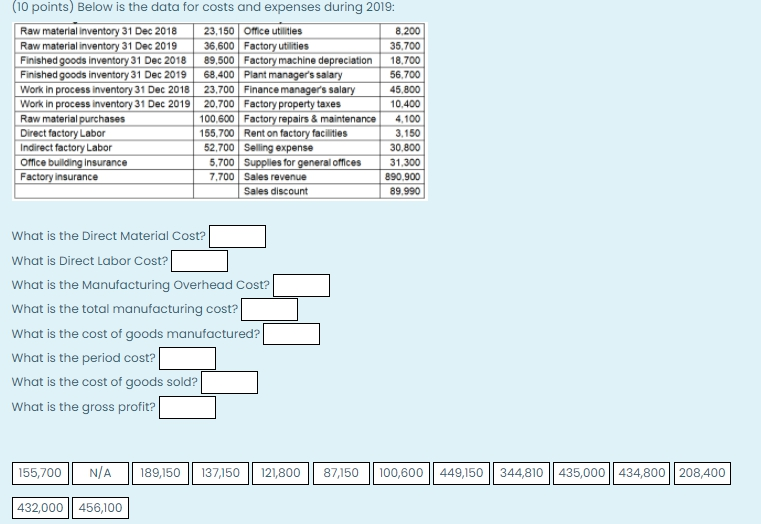Click 'Work in process inventory 31 Dec 2018' cell
Viewport: 761px width, 524px height.
coord(104,89)
